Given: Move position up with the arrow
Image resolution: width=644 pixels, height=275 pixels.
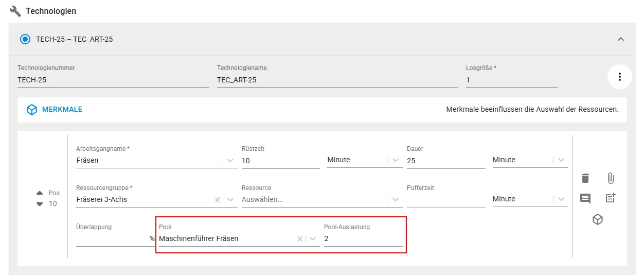Looking at the screenshot, I should 40,193.
